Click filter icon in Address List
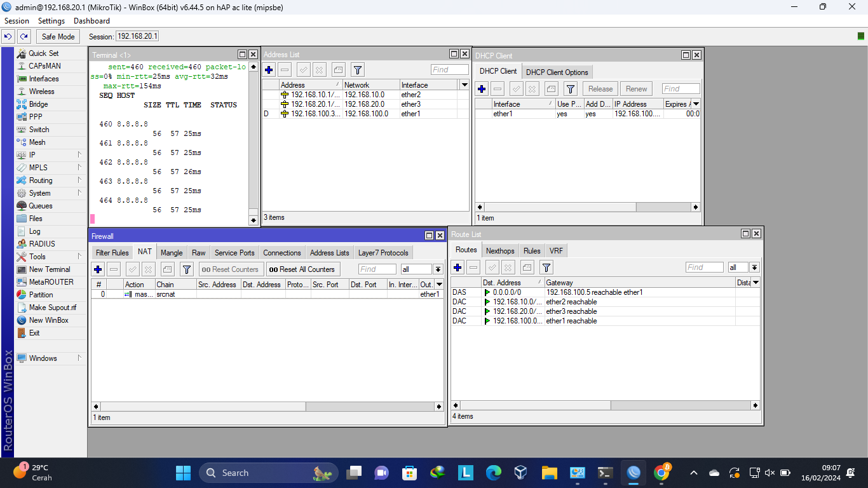This screenshot has width=868, height=488. tap(358, 70)
